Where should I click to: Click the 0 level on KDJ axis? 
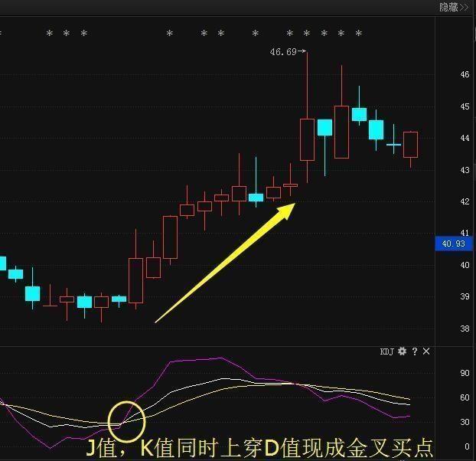[x=464, y=446]
